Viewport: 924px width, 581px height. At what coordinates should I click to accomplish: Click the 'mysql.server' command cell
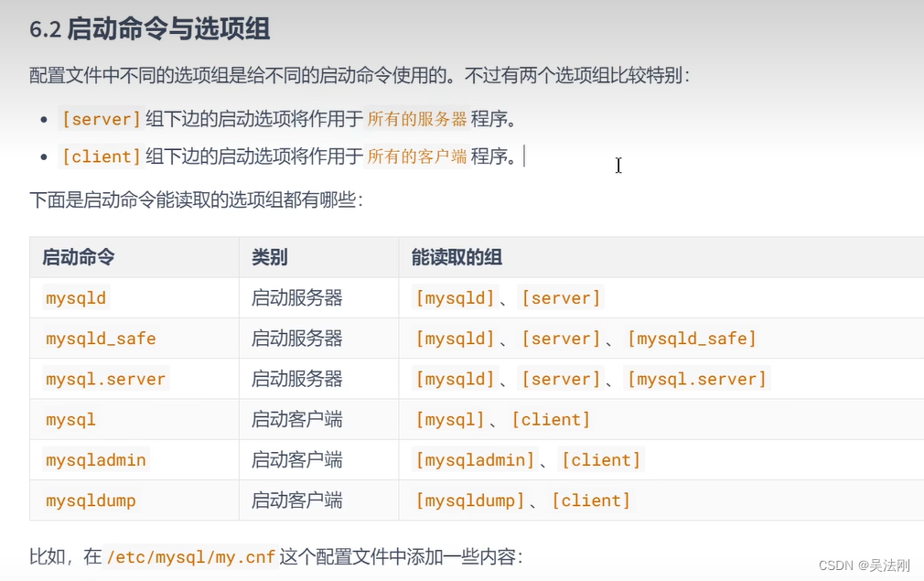tap(106, 380)
